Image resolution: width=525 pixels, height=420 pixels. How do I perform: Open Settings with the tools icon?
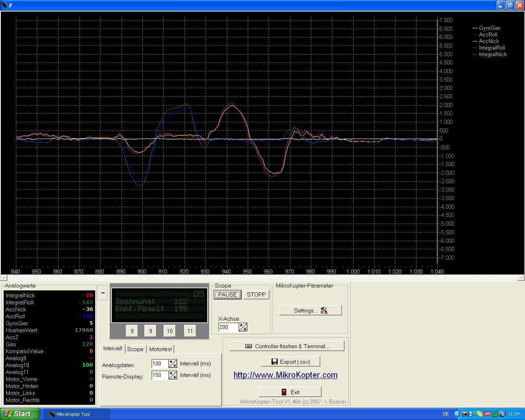[x=310, y=310]
